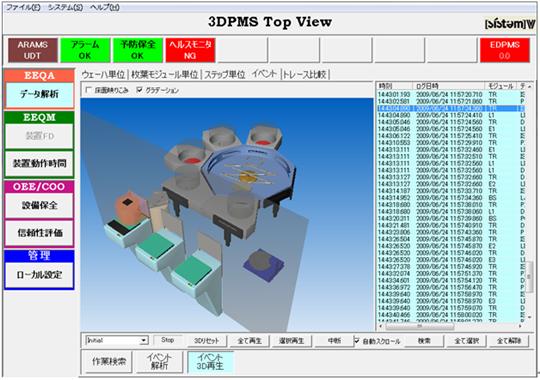Click the event list horizontal scrollbar thumb
The width and height of the screenshot is (540, 380).
[x=419, y=326]
